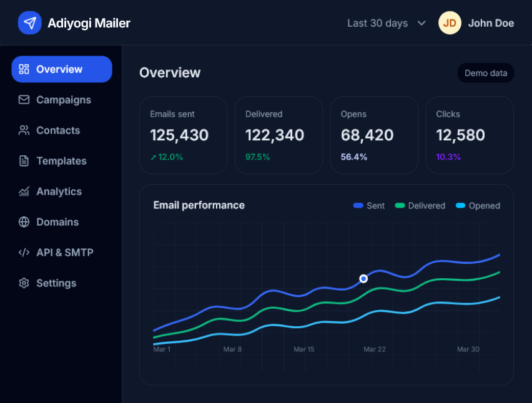Click the Overview grid icon in sidebar
This screenshot has width=532, height=403.
point(24,69)
